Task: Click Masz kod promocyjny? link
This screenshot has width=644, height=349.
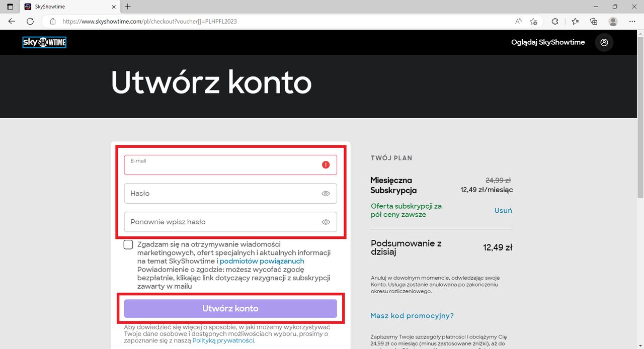Action: tap(412, 316)
